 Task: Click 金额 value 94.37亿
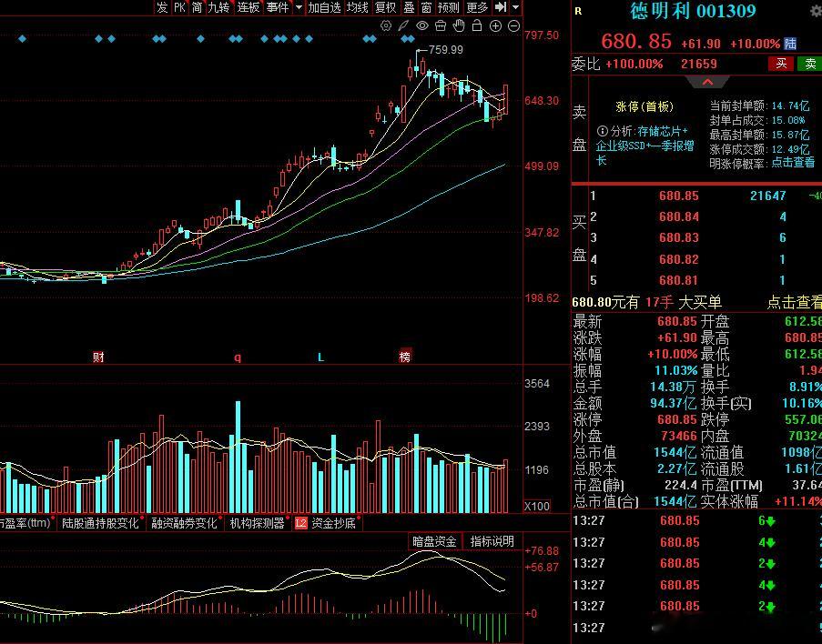tap(673, 404)
